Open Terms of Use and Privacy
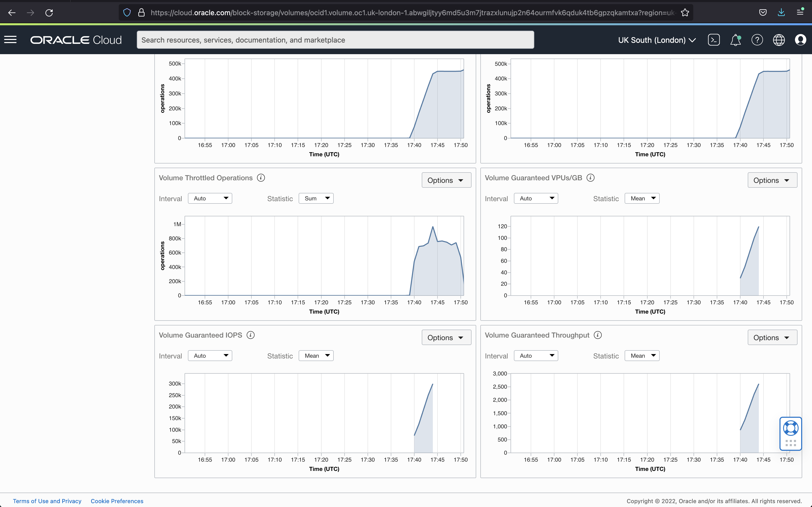The width and height of the screenshot is (812, 507). tap(47, 501)
